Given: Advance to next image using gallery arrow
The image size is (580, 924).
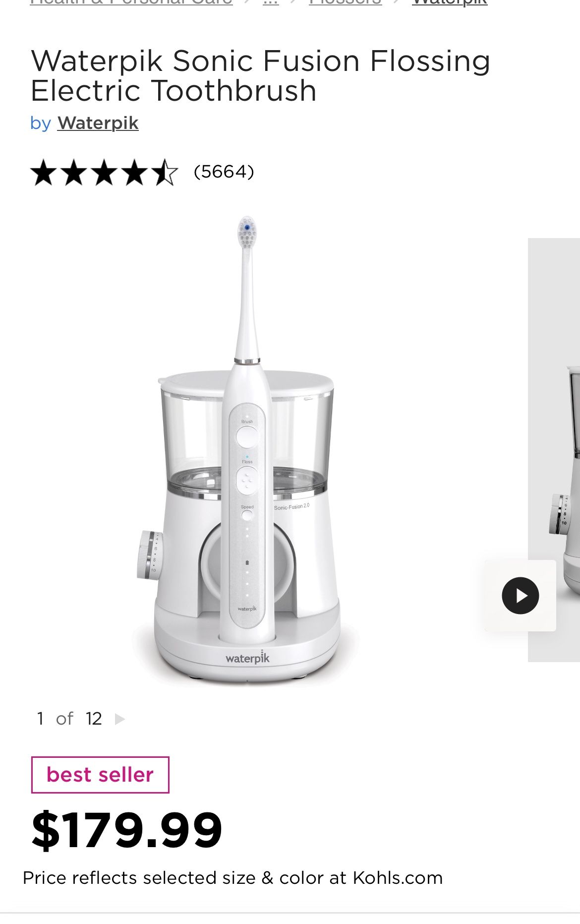Looking at the screenshot, I should (119, 719).
